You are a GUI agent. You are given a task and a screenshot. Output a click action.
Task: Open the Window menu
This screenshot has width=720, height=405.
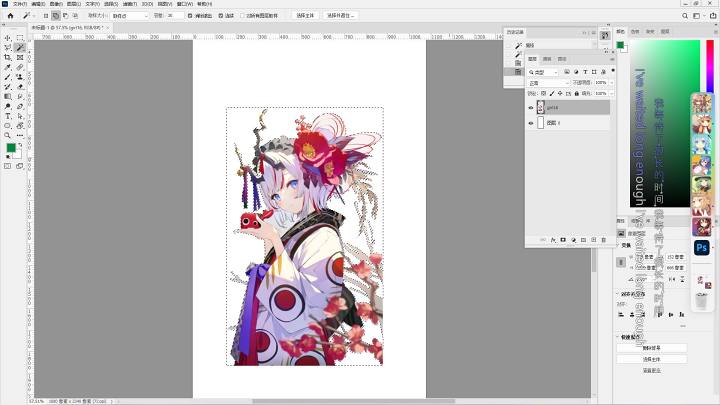185,4
